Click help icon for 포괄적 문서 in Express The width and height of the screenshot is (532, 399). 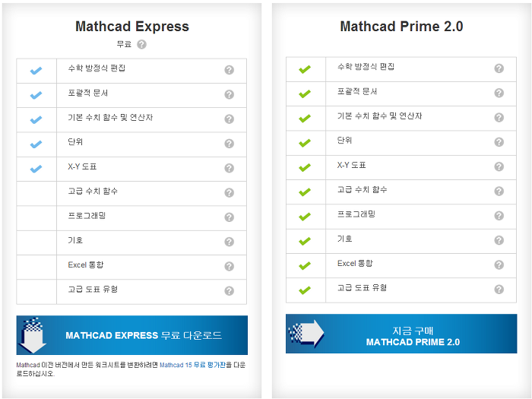(x=229, y=94)
